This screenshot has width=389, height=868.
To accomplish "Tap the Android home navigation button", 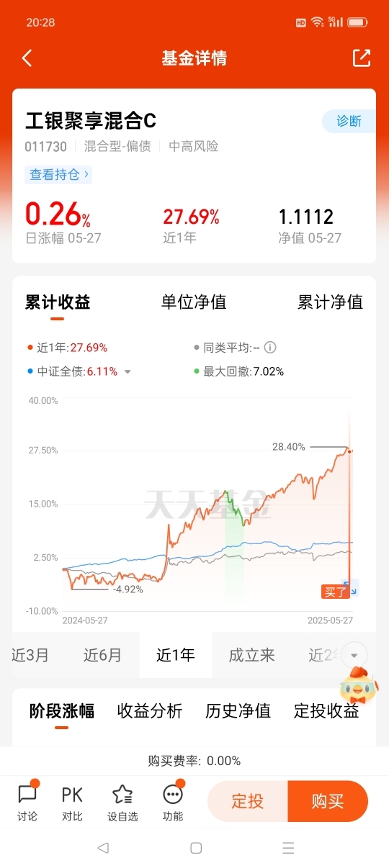I will coord(196,848).
